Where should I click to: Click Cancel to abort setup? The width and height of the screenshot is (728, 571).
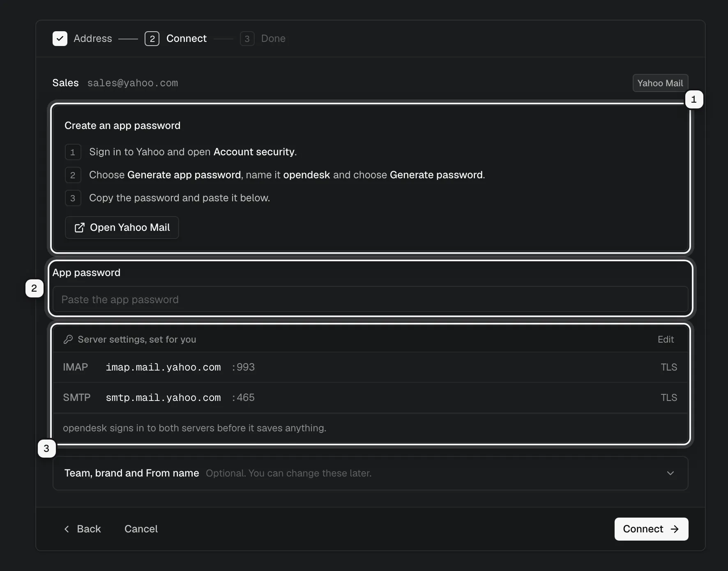click(x=141, y=529)
